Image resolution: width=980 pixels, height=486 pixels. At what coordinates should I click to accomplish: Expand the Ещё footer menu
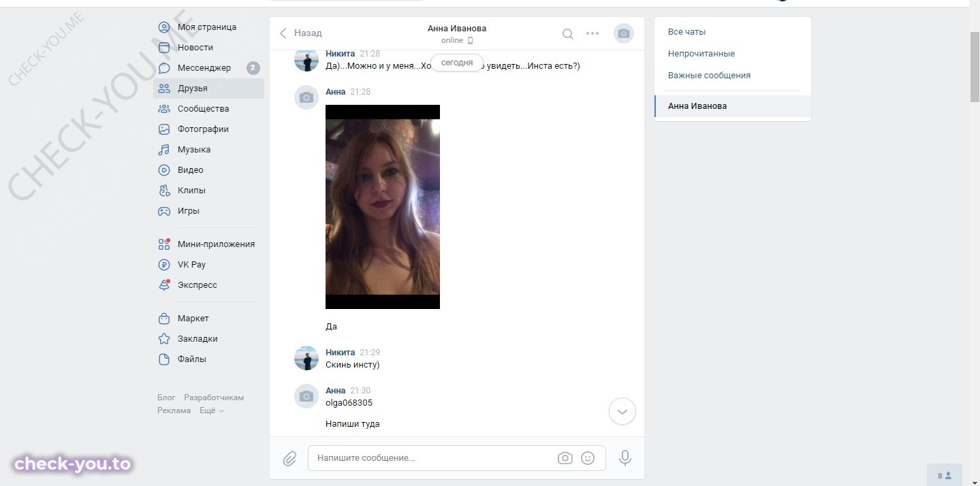(x=212, y=410)
